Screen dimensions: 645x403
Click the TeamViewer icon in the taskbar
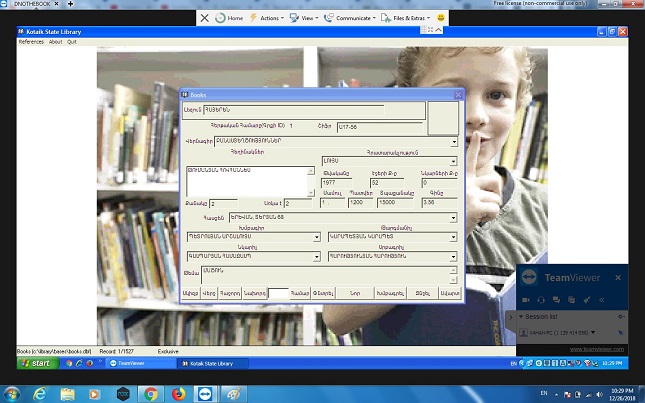[x=206, y=393]
